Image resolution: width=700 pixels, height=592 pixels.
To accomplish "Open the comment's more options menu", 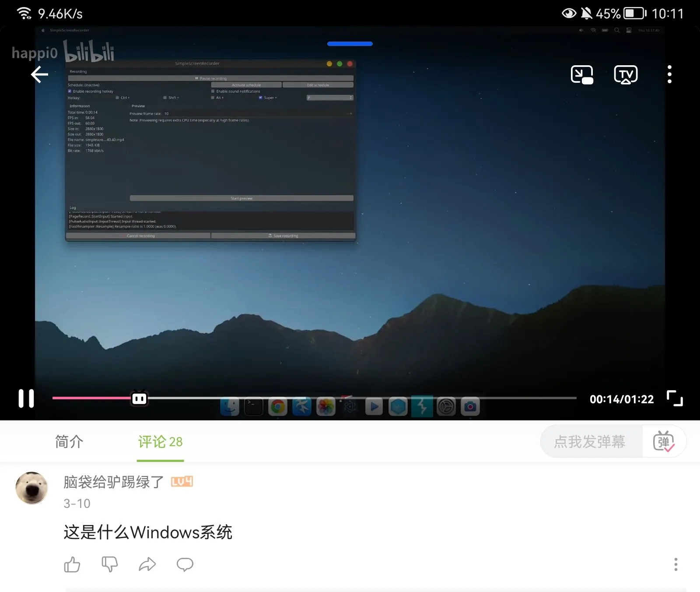I will tap(676, 564).
